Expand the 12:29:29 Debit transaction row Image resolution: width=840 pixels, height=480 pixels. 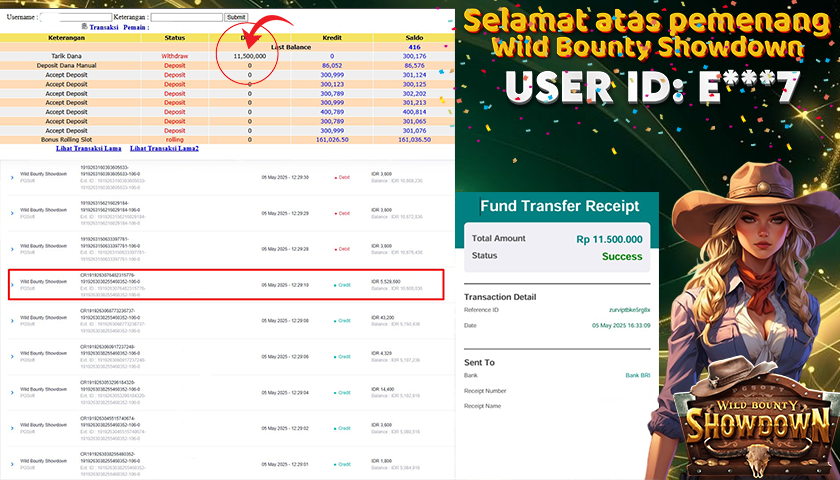(12, 213)
